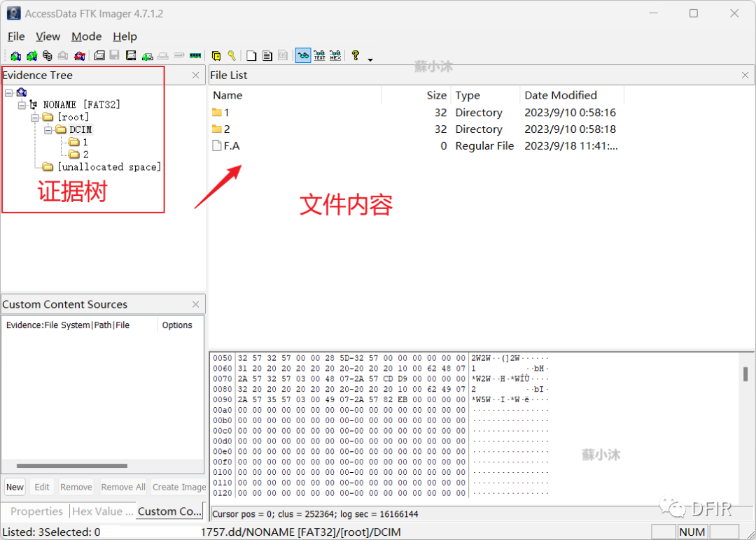Click the Add All Attached Devices icon

coord(31,56)
